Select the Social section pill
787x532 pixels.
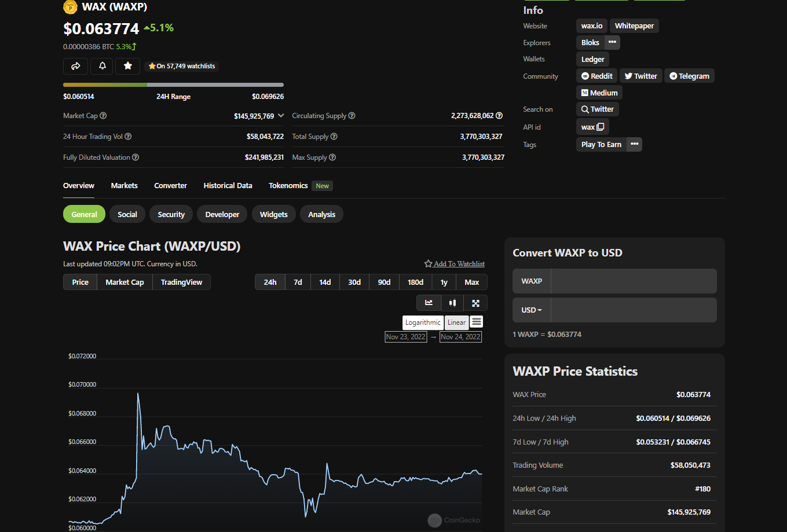coord(127,214)
